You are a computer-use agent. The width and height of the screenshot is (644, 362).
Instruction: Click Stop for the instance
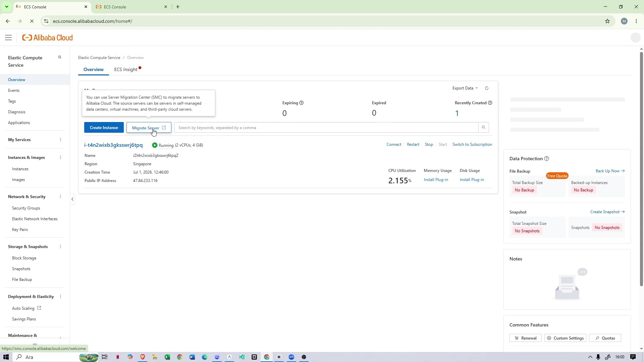(429, 144)
